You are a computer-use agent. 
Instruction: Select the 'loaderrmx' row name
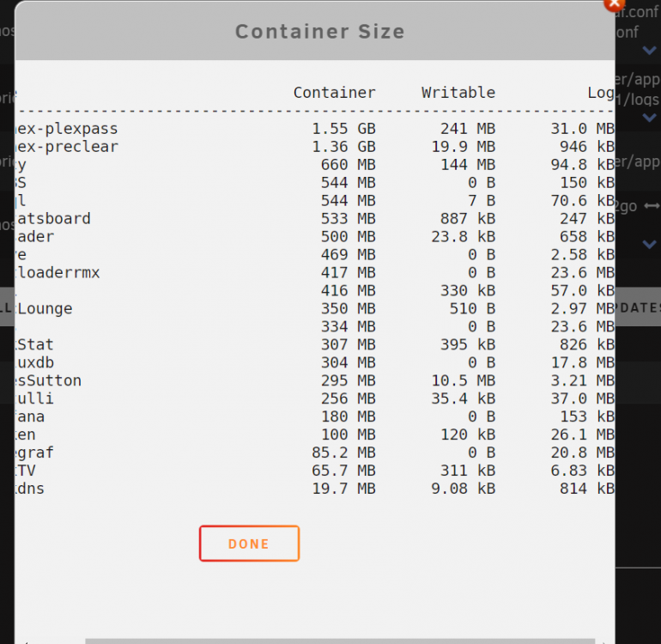[x=58, y=272]
